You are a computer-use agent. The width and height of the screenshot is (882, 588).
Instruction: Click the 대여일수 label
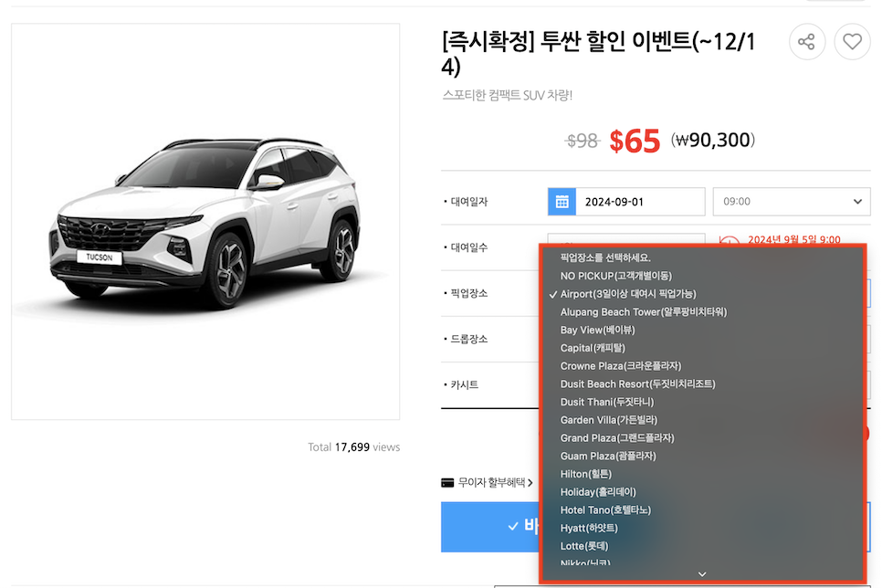click(469, 247)
